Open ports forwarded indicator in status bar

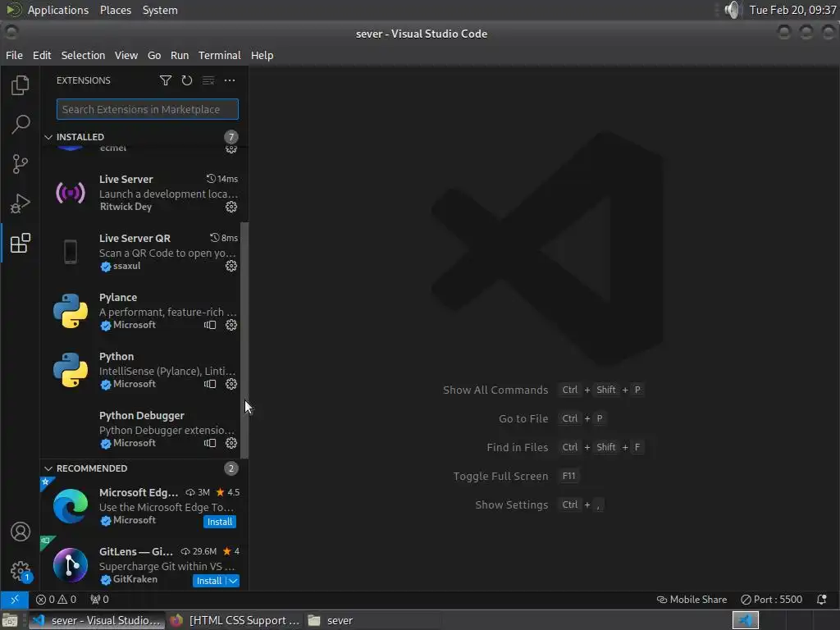[99, 600]
